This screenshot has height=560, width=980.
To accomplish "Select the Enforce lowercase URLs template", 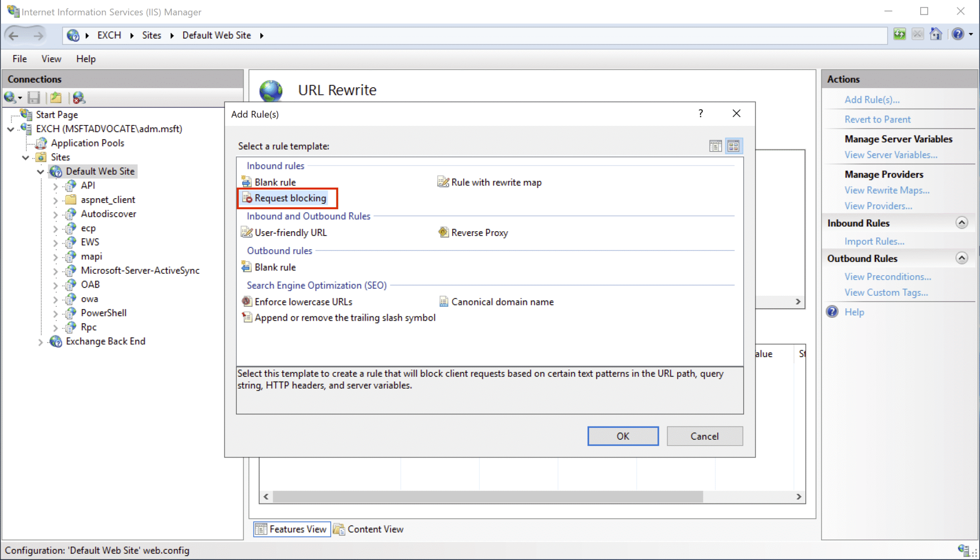I will [303, 302].
